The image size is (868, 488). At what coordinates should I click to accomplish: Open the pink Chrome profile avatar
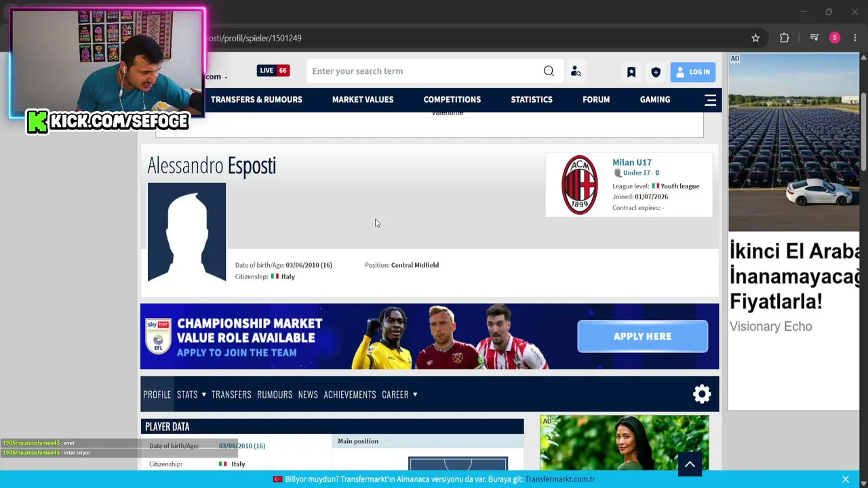[x=835, y=38]
